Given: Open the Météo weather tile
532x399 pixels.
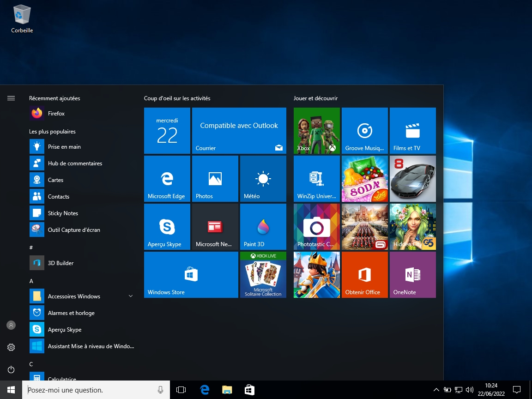Looking at the screenshot, I should 263,179.
